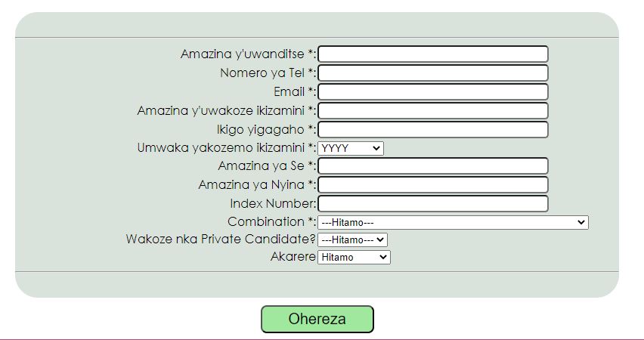This screenshot has height=340, width=644.
Task: Open the Private Candidate dropdown
Action: pos(352,240)
